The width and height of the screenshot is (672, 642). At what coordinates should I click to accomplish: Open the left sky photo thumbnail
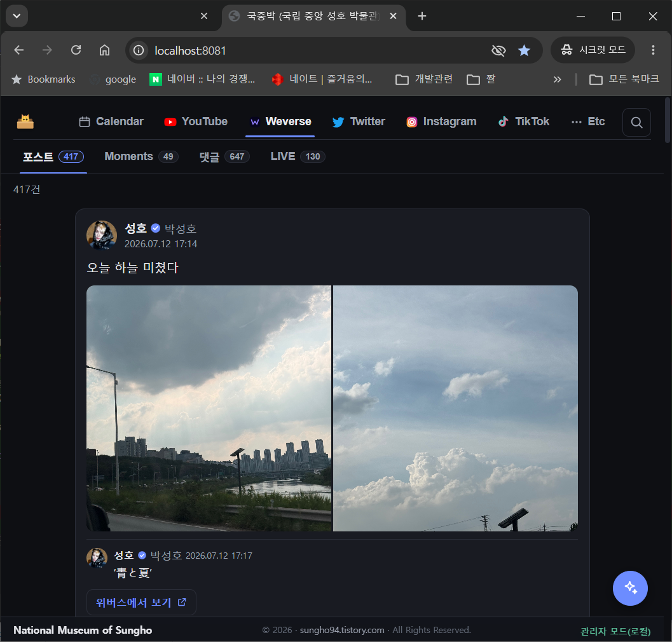pyautogui.click(x=209, y=409)
